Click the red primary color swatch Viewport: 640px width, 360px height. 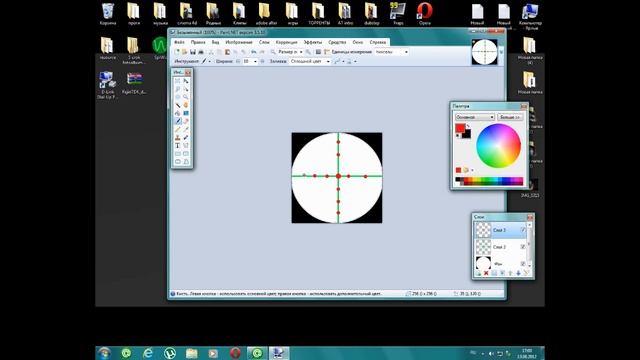click(460, 128)
